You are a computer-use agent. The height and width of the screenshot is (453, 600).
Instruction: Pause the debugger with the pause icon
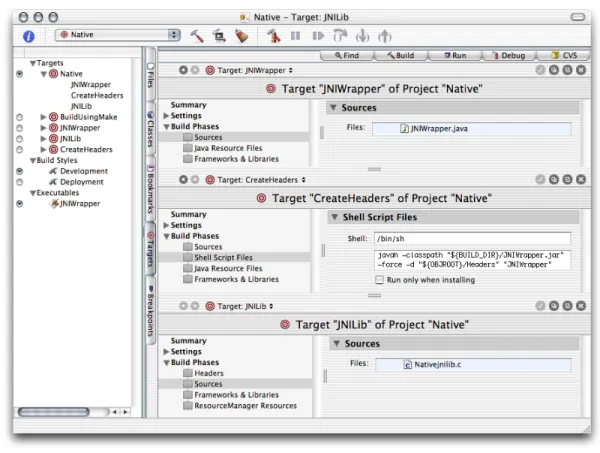(295, 36)
